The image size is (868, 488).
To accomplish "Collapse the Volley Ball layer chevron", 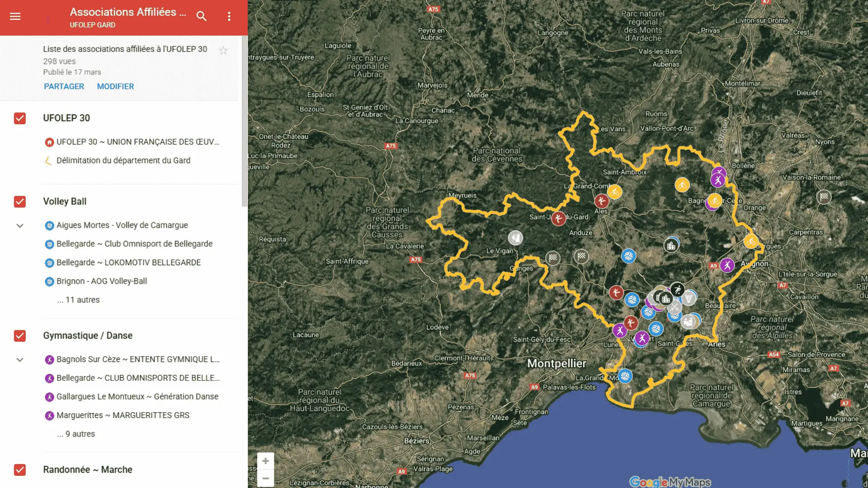I will (20, 225).
